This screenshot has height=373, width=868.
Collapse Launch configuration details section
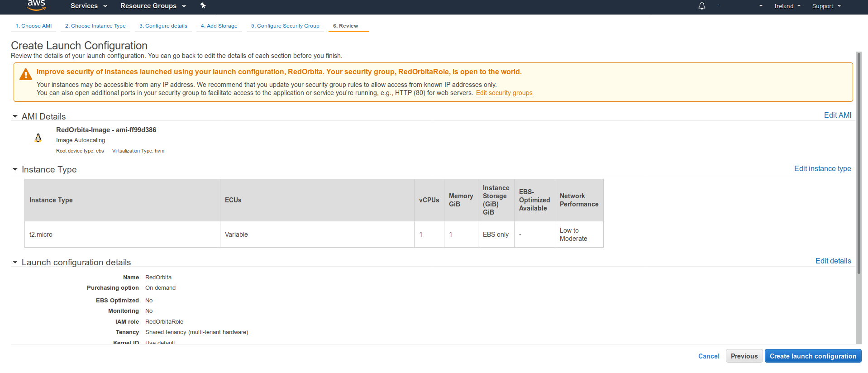click(15, 263)
